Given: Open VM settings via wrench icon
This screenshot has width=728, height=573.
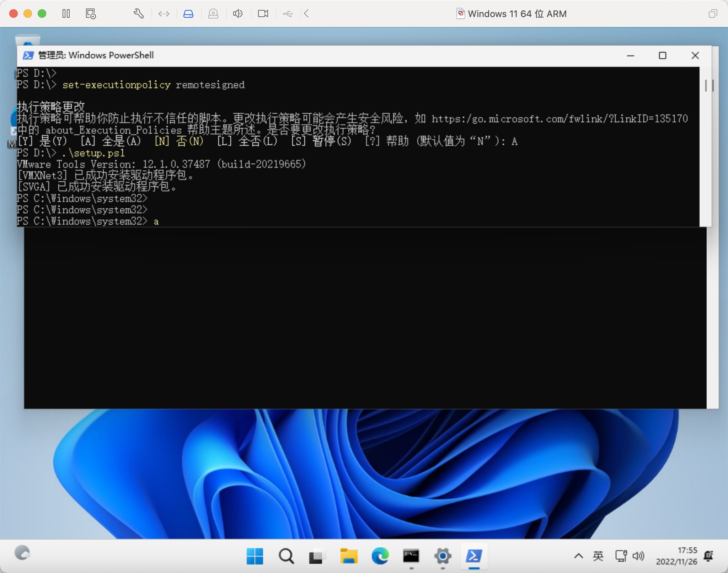Looking at the screenshot, I should tap(138, 14).
